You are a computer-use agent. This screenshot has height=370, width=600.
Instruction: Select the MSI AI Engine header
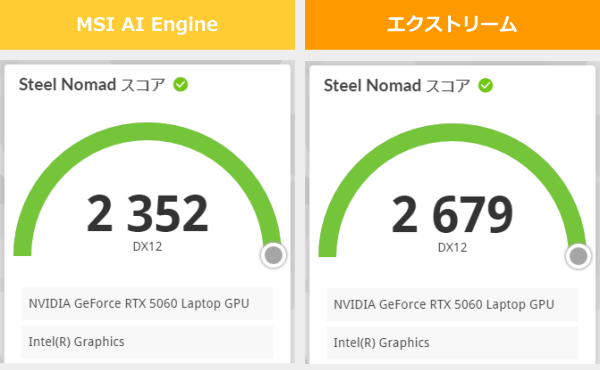click(147, 24)
